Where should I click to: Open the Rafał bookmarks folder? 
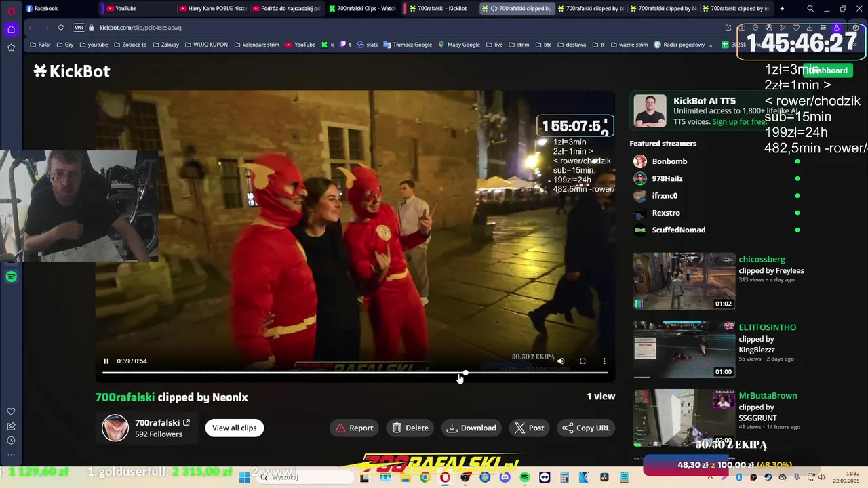[x=40, y=45]
